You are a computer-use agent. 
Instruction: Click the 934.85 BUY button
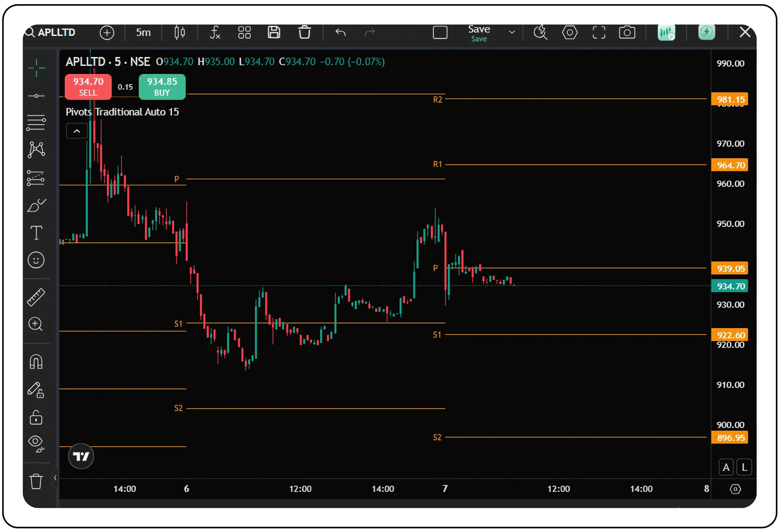[x=162, y=87]
